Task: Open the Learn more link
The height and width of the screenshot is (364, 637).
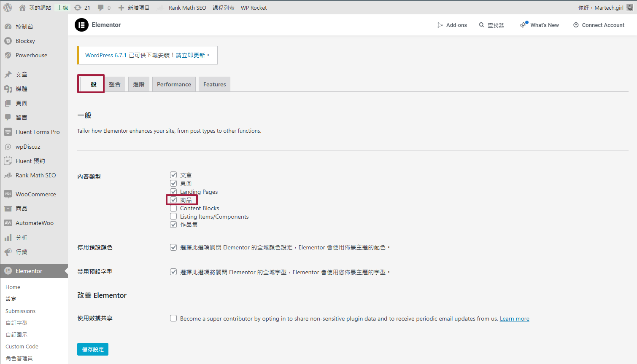Action: point(514,318)
